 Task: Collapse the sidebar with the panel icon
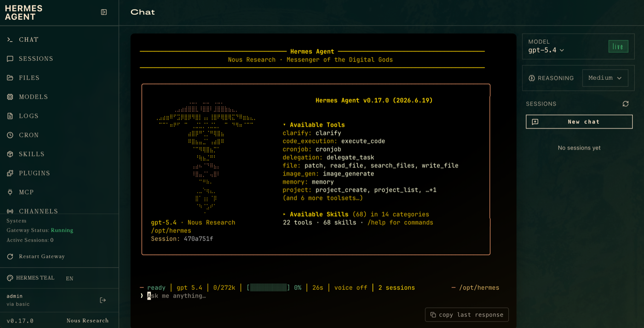pos(104,12)
